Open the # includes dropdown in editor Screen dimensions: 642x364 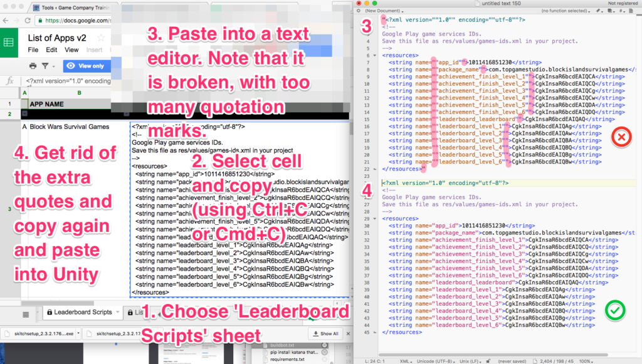(x=621, y=11)
